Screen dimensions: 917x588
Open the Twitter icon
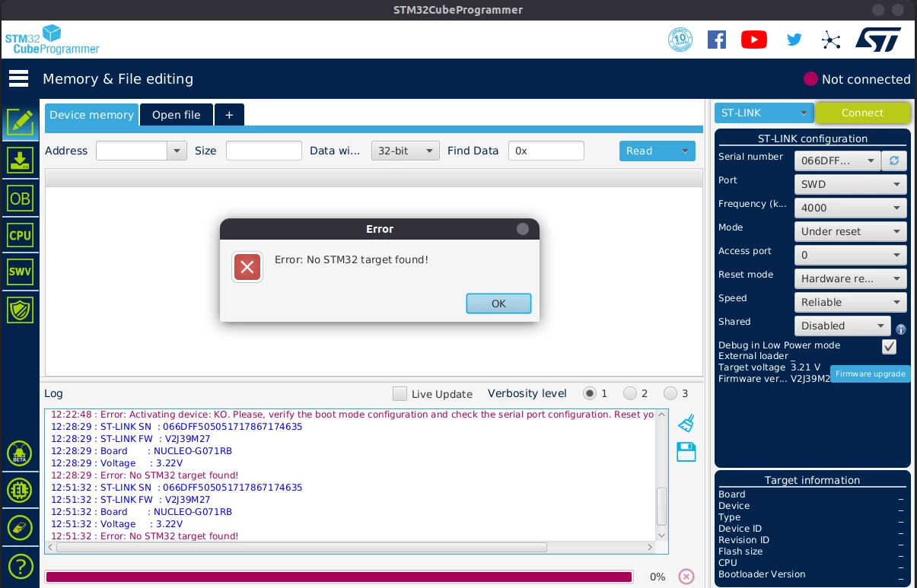[794, 40]
